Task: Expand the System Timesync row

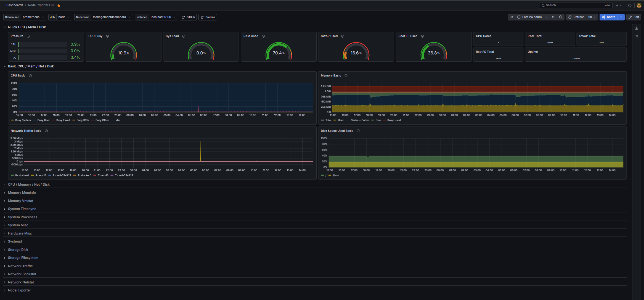Action: tap(22, 209)
